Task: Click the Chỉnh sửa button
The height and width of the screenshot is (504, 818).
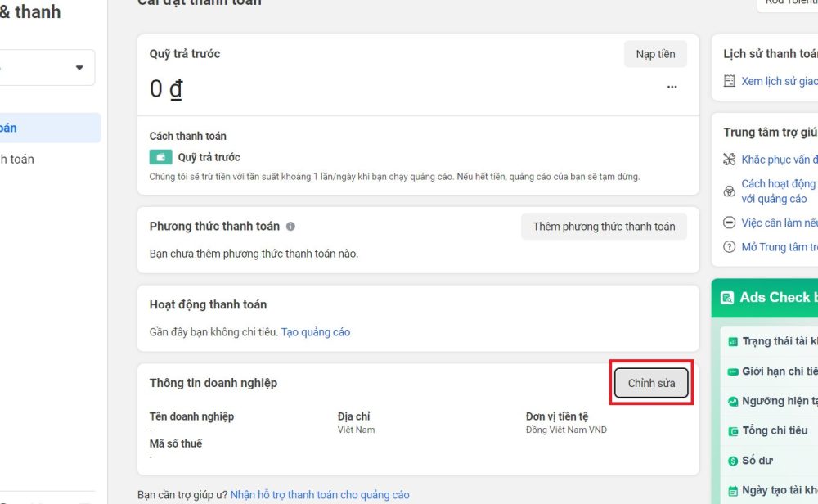Action: pos(651,383)
